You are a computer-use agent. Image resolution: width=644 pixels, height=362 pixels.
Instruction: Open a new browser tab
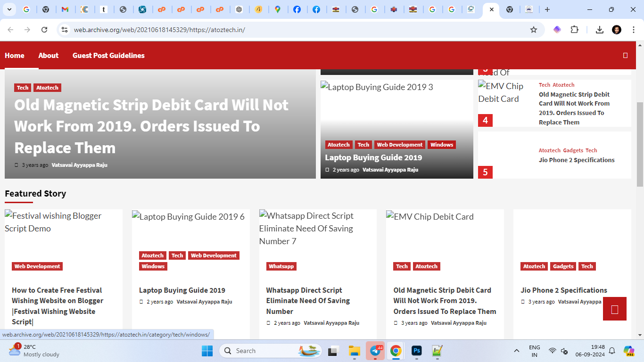pyautogui.click(x=547, y=9)
